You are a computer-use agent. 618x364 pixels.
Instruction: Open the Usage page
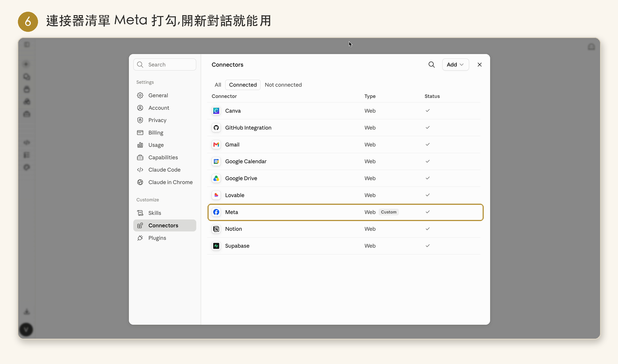165,145
